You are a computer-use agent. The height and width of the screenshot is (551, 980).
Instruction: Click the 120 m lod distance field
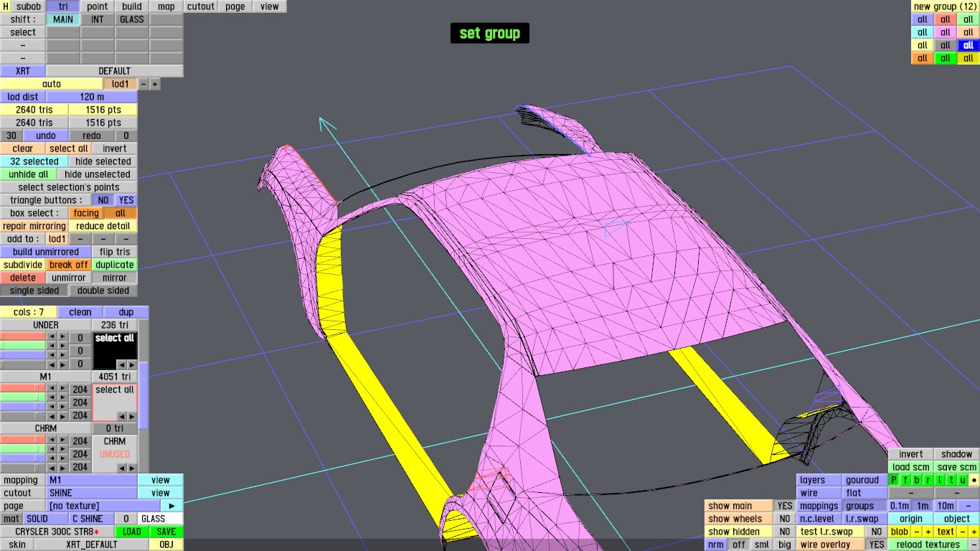tap(92, 97)
